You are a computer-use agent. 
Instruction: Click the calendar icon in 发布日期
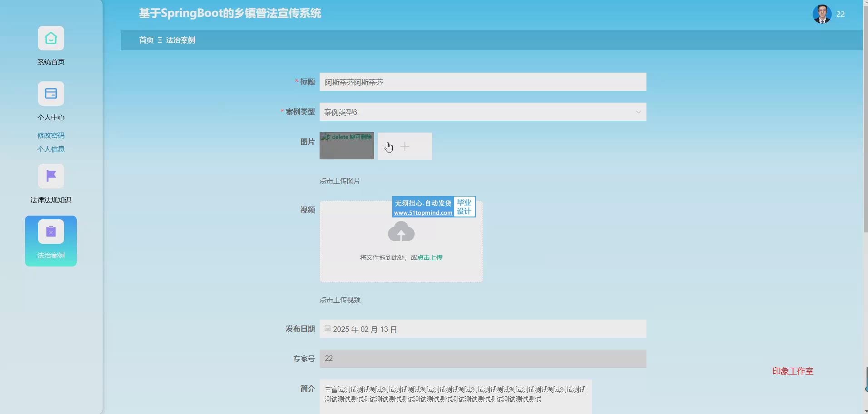[327, 329]
